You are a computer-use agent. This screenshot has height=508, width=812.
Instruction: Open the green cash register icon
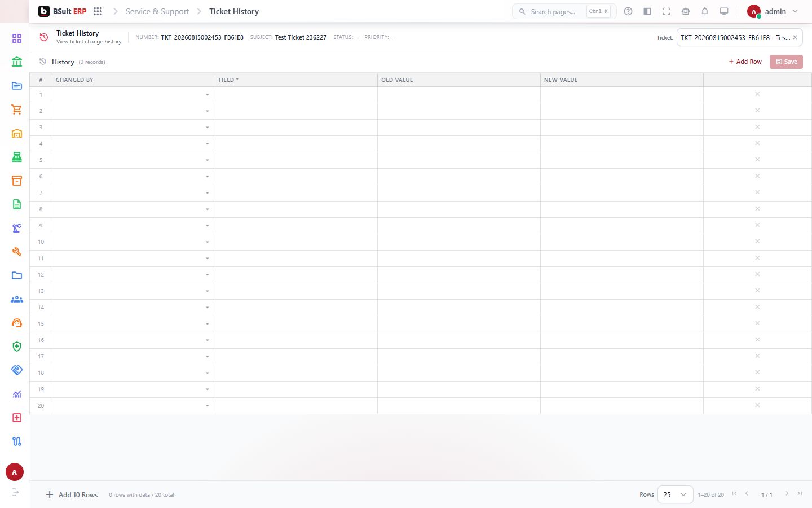pos(17,157)
